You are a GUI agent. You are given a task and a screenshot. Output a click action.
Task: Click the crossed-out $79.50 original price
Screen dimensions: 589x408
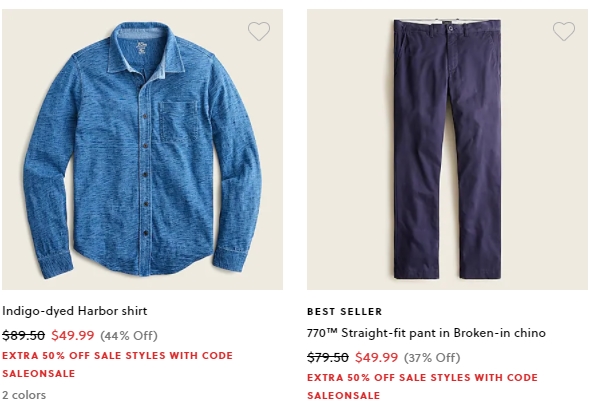pos(328,357)
